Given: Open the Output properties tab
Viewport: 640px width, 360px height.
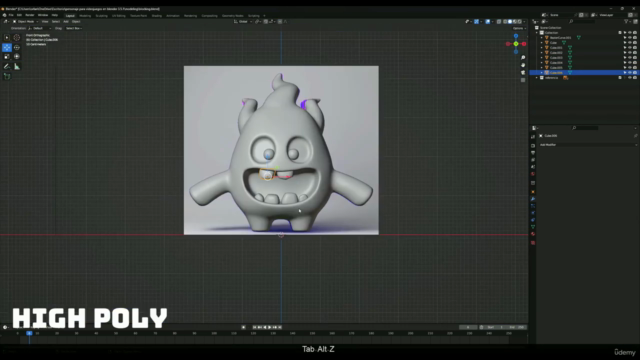Looking at the screenshot, I should click(533, 153).
